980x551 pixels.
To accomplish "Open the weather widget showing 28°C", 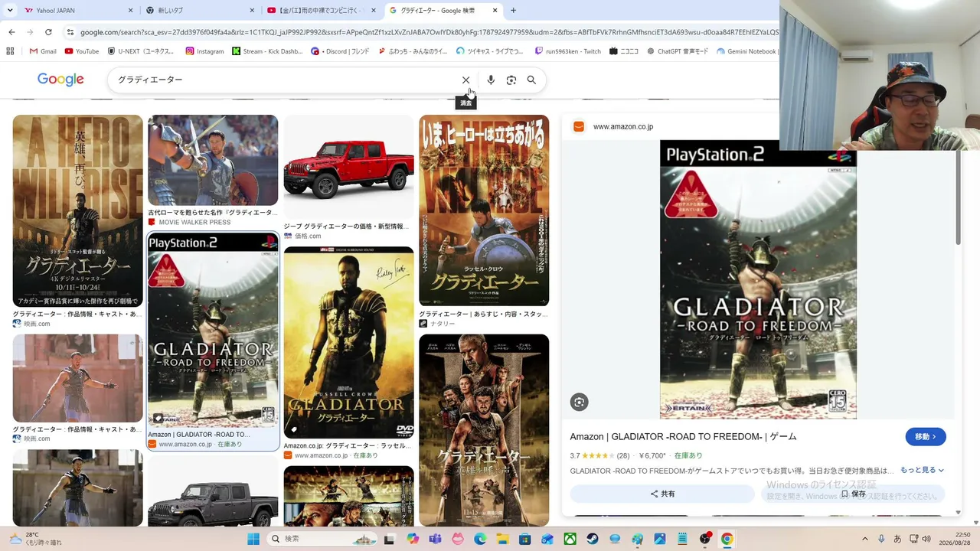I will pos(35,539).
